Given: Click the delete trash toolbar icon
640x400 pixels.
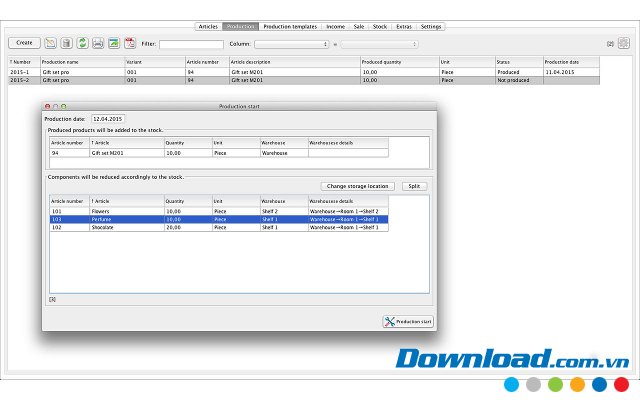Looking at the screenshot, I should pyautogui.click(x=66, y=43).
